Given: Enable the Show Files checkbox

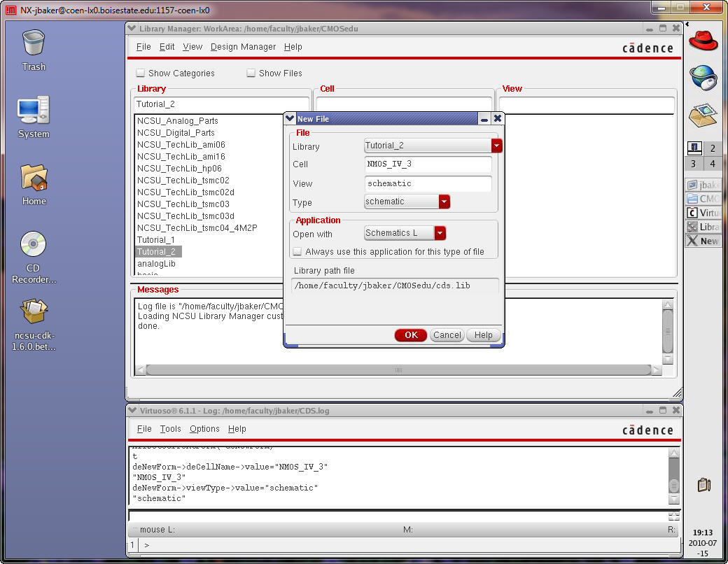Looking at the screenshot, I should (x=251, y=73).
